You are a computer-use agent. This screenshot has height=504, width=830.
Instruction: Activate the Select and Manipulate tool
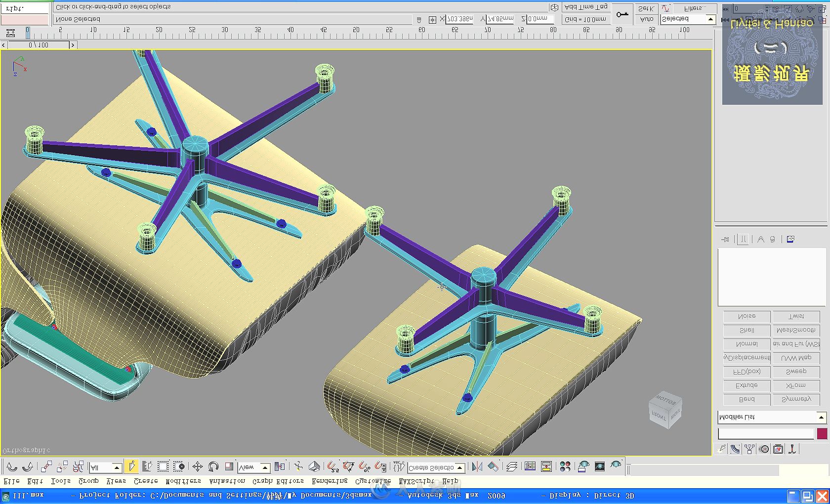coord(298,466)
